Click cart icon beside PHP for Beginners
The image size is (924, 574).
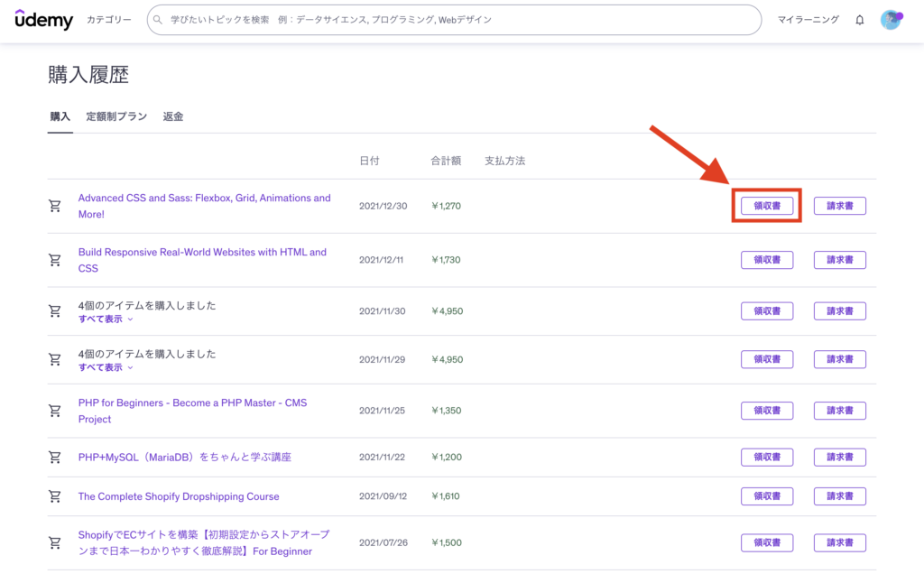point(55,411)
